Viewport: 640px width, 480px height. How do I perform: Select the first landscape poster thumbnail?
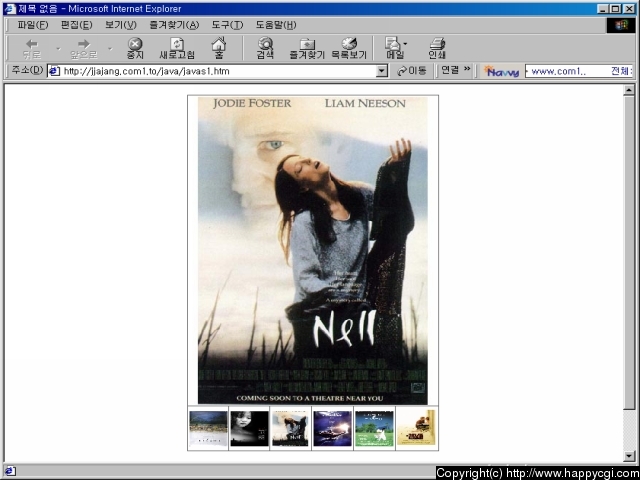pos(208,428)
